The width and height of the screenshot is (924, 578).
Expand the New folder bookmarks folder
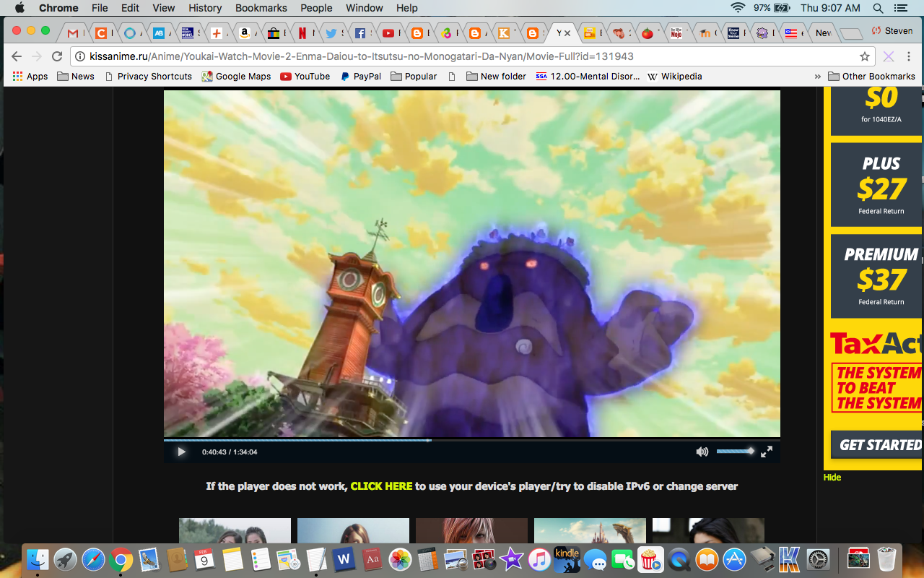[497, 76]
